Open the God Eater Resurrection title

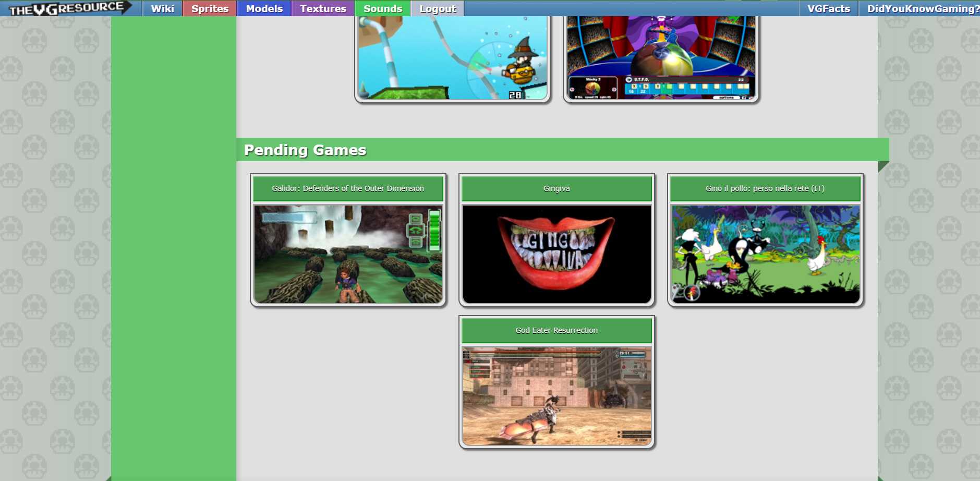click(x=556, y=330)
